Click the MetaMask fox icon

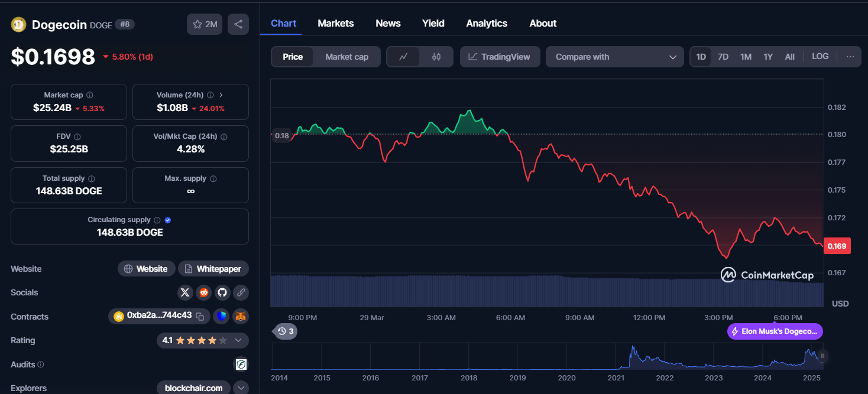click(x=241, y=317)
